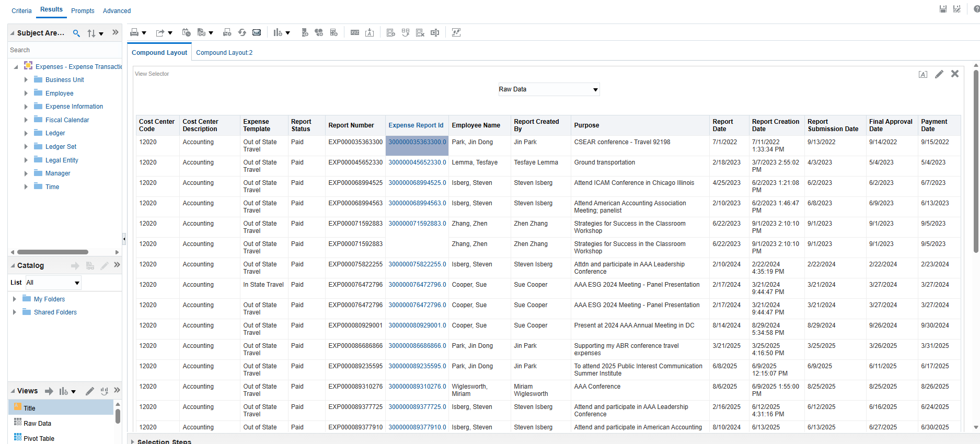Expand the Expense Information folder
The image size is (980, 444).
pos(26,107)
